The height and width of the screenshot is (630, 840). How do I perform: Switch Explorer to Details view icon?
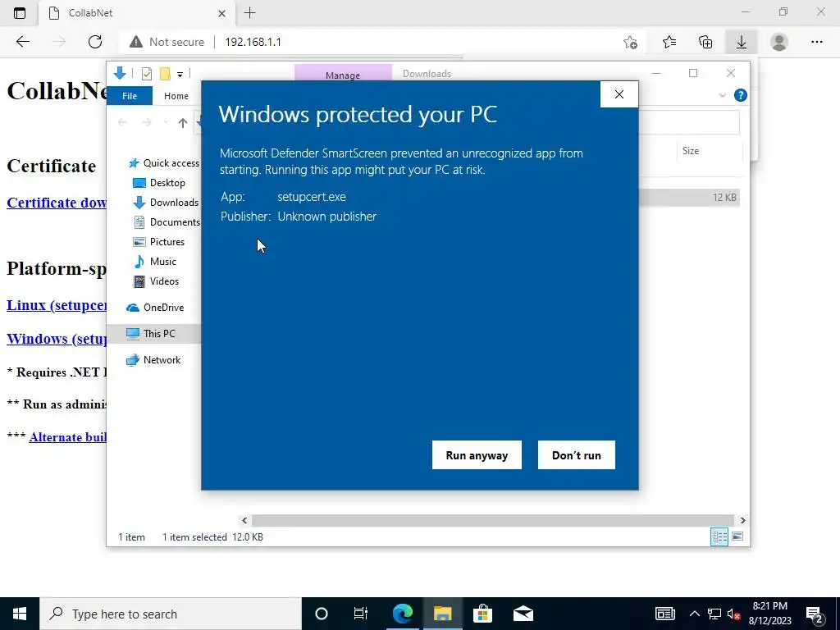[x=719, y=536]
